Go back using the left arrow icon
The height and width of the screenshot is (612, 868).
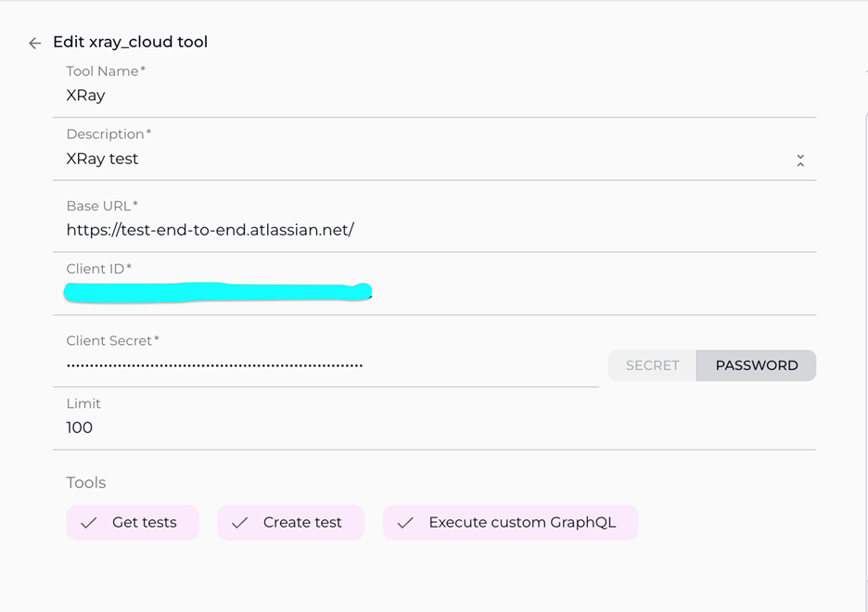coord(35,44)
